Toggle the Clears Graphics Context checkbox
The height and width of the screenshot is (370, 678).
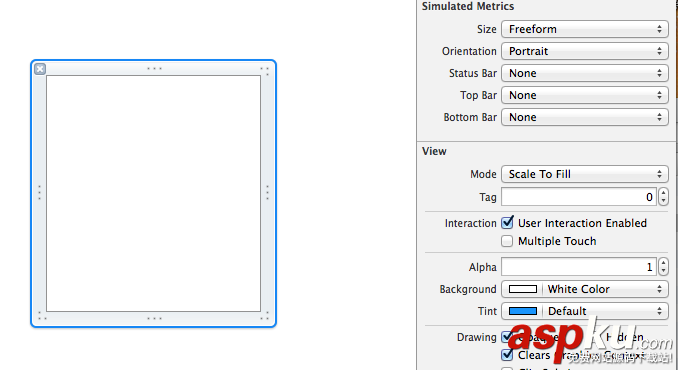point(507,355)
